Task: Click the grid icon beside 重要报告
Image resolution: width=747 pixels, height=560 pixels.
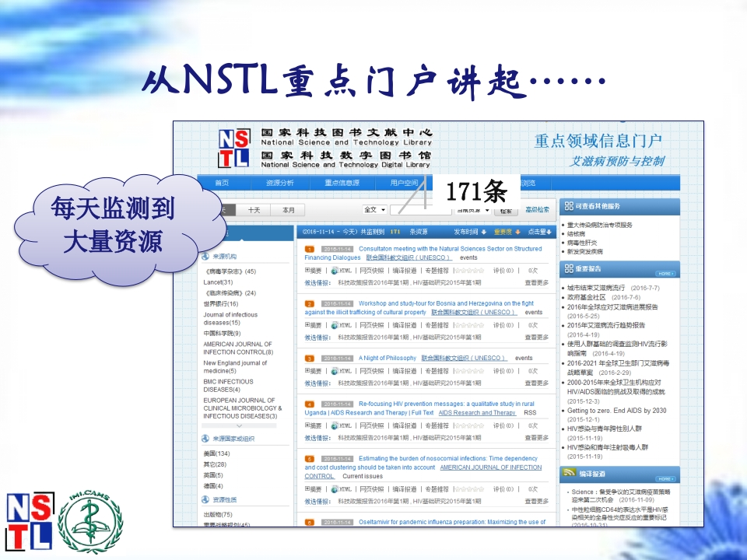Action: (x=568, y=268)
